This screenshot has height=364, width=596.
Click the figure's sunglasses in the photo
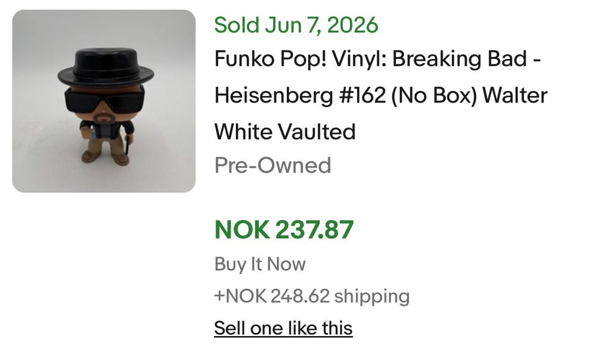pos(104,99)
